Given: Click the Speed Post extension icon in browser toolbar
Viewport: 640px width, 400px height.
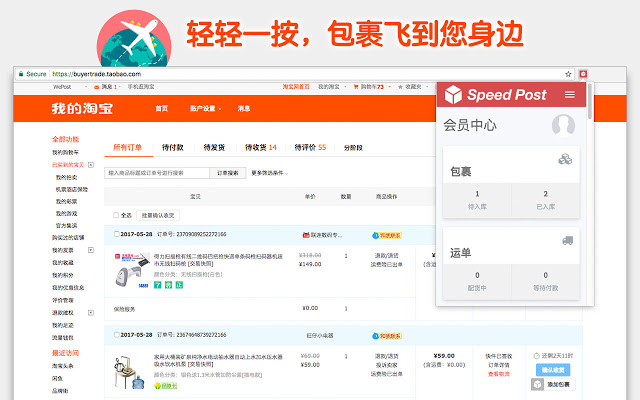Looking at the screenshot, I should 583,74.
